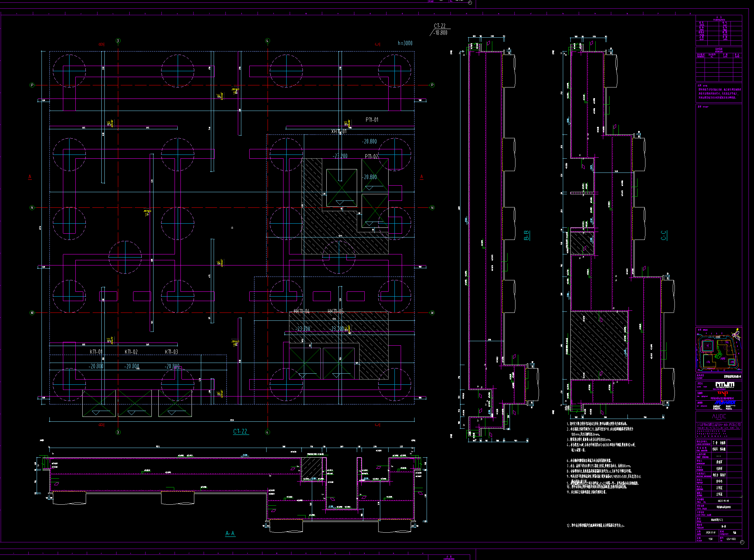Click the -20.800 elevation beneath PTI-02
This screenshot has width=754, height=560.
(370, 177)
